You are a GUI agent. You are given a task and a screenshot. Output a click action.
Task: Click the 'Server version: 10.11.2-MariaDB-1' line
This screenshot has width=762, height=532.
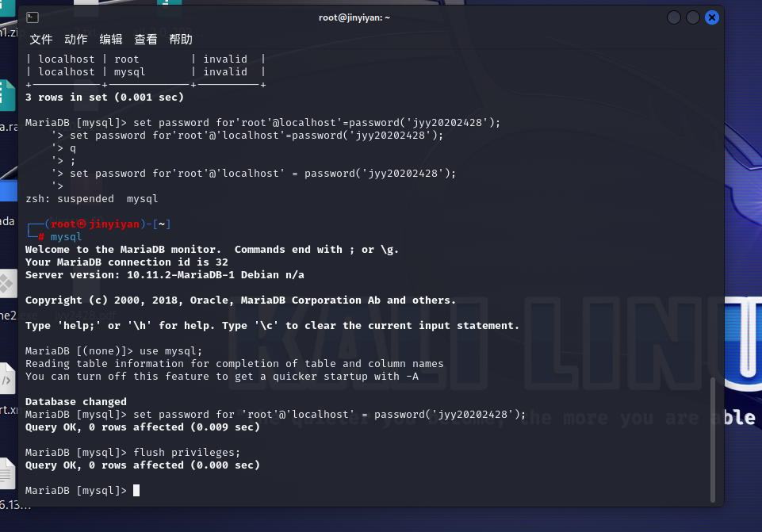165,274
